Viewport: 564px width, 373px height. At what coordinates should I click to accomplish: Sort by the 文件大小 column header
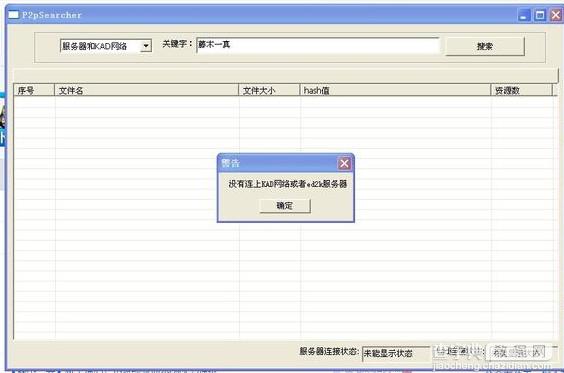click(269, 90)
